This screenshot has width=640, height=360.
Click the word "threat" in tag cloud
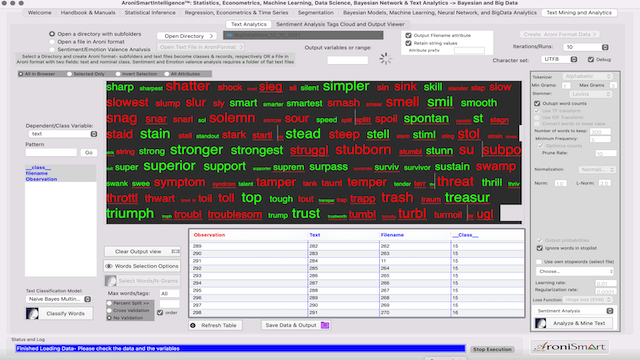click(x=456, y=182)
